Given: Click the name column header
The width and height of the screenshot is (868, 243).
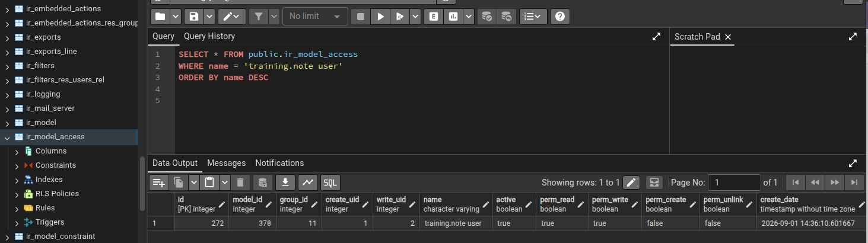Looking at the screenshot, I should pyautogui.click(x=456, y=204).
